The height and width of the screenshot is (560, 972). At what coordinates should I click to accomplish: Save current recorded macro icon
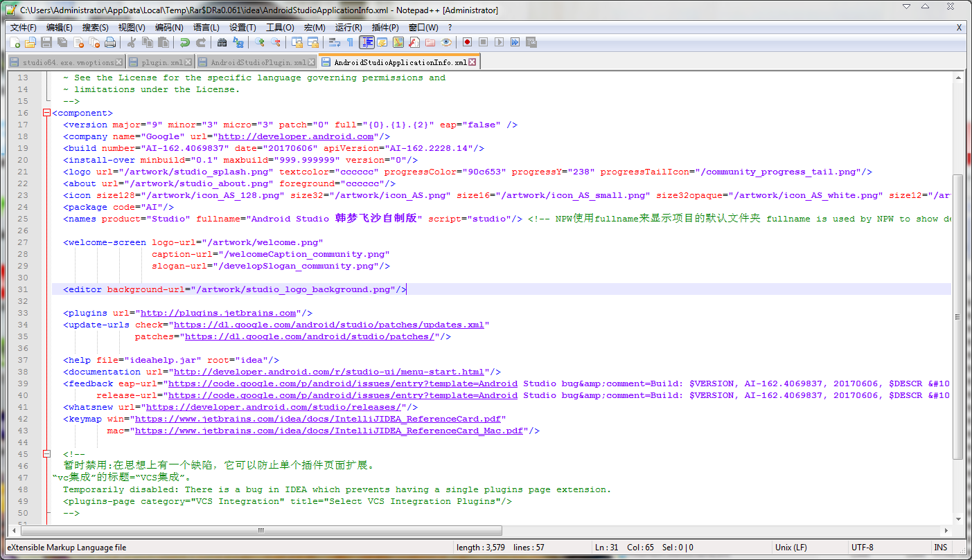[x=531, y=43]
